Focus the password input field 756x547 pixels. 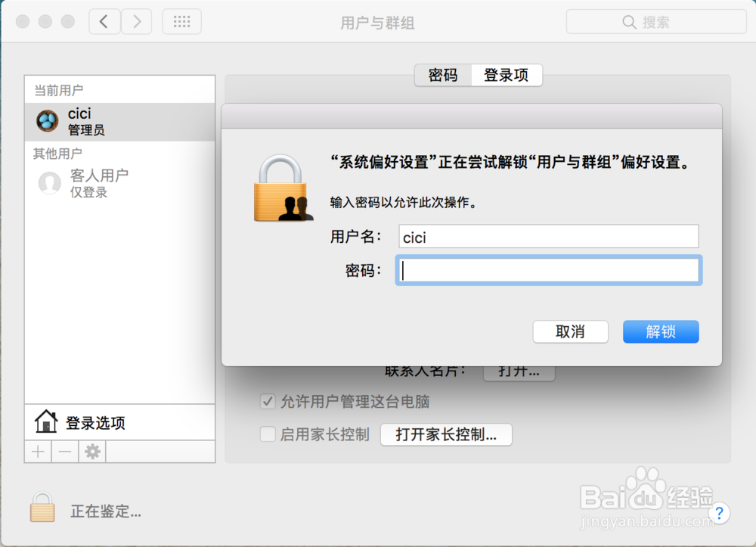pos(549,270)
